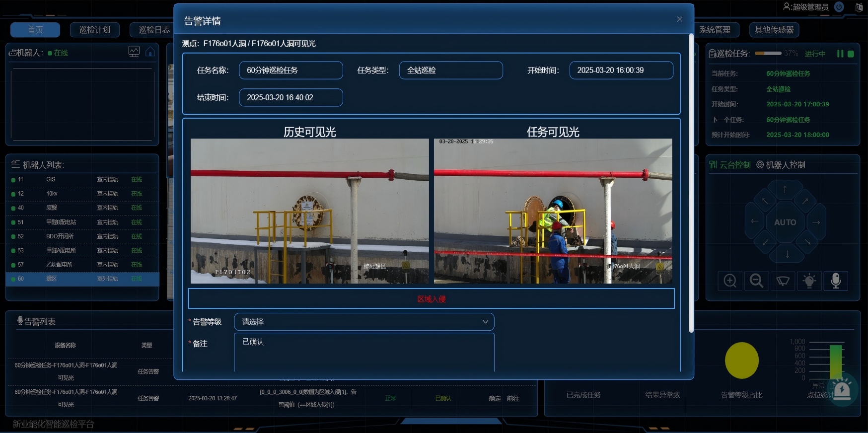Viewport: 868px width, 433px height.
Task: Click the blue power logout icon
Action: 839,7
